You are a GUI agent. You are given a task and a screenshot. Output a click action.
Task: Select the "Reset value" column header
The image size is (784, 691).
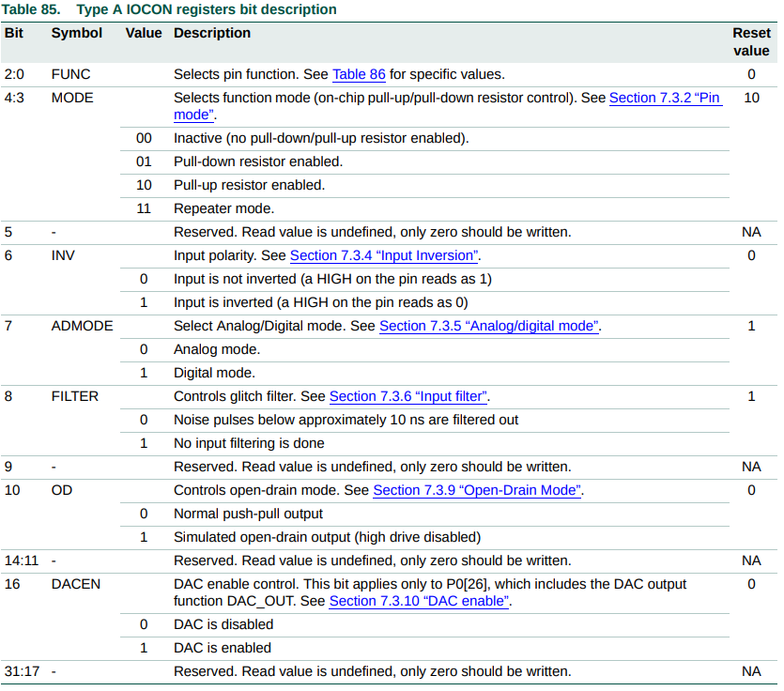tap(751, 42)
